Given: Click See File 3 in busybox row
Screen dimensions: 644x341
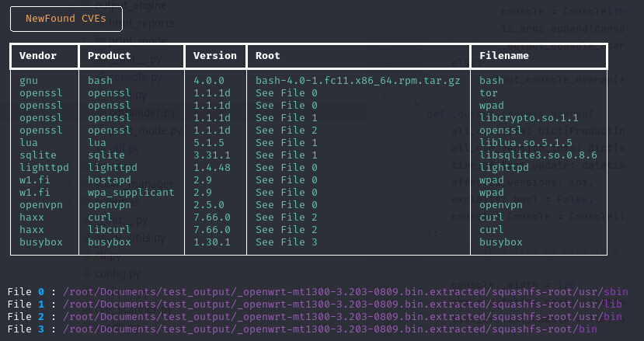Looking at the screenshot, I should click(287, 242).
